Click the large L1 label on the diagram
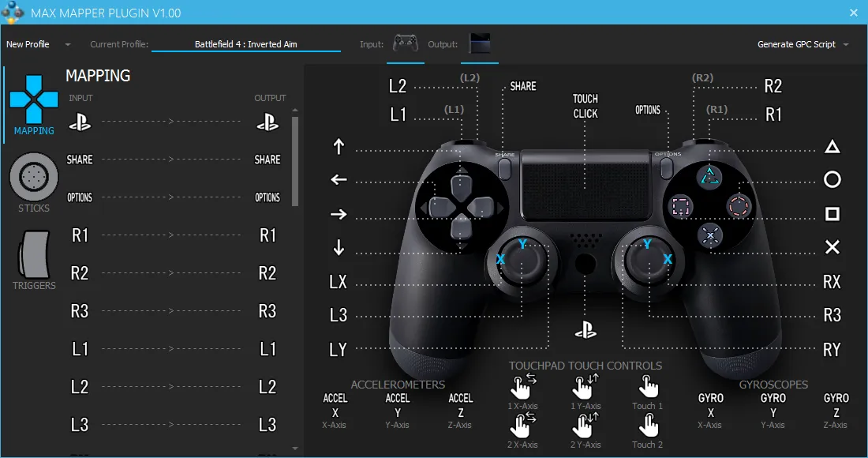 pos(398,114)
